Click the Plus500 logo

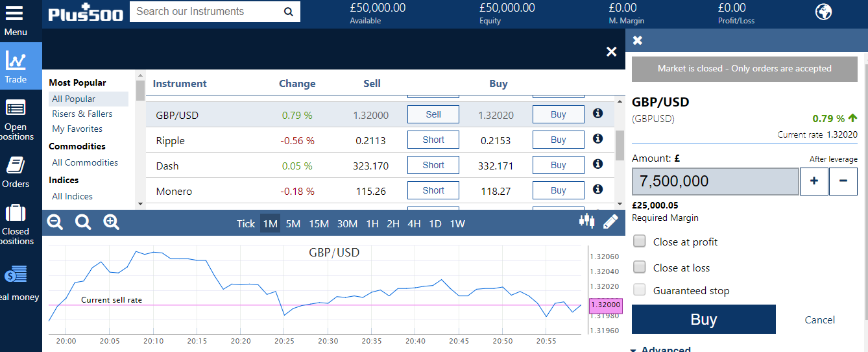coord(86,12)
